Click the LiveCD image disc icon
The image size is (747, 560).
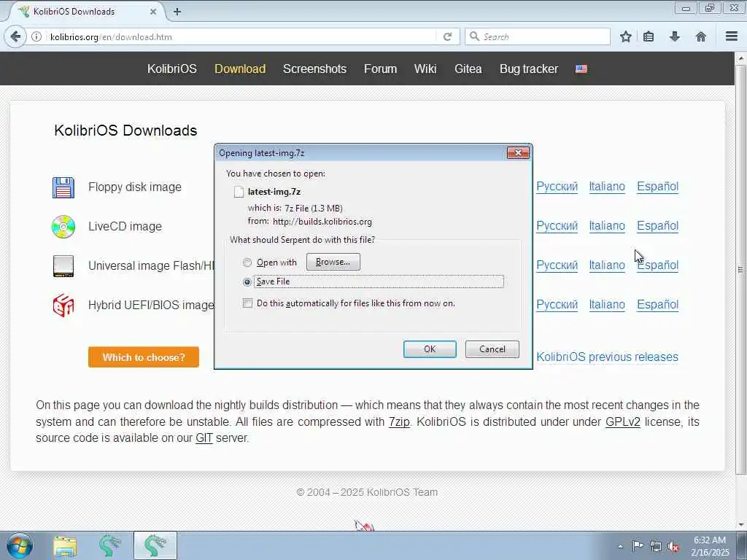tap(63, 227)
